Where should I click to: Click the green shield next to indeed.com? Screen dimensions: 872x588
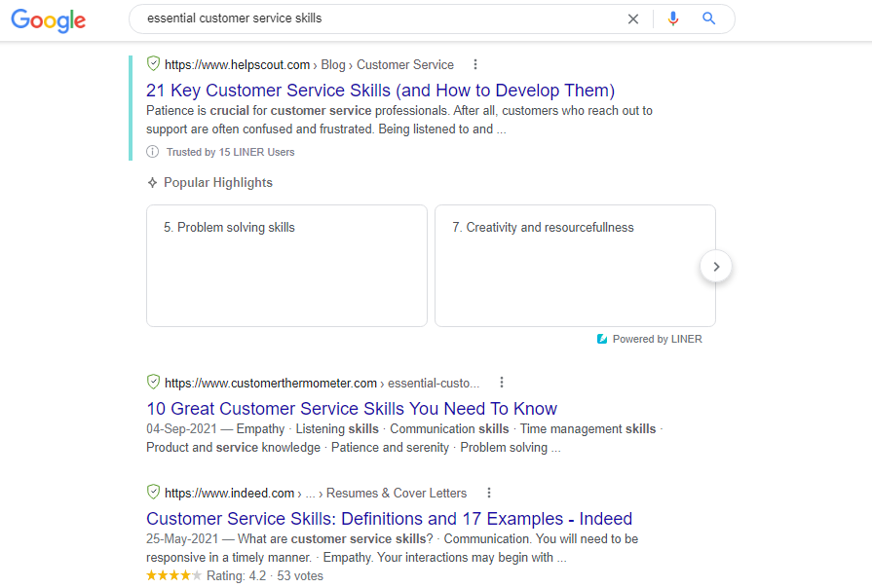pos(153,493)
